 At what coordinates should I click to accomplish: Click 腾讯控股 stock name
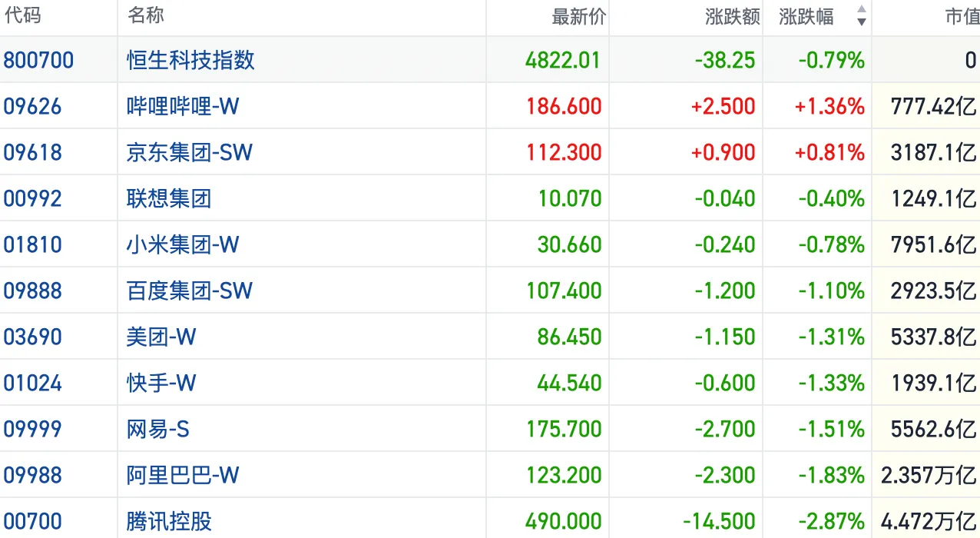169,521
